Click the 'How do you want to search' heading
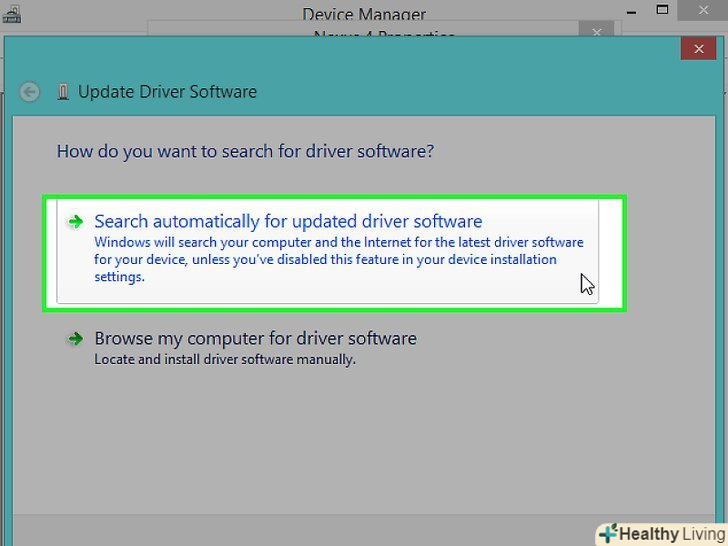 tap(245, 151)
